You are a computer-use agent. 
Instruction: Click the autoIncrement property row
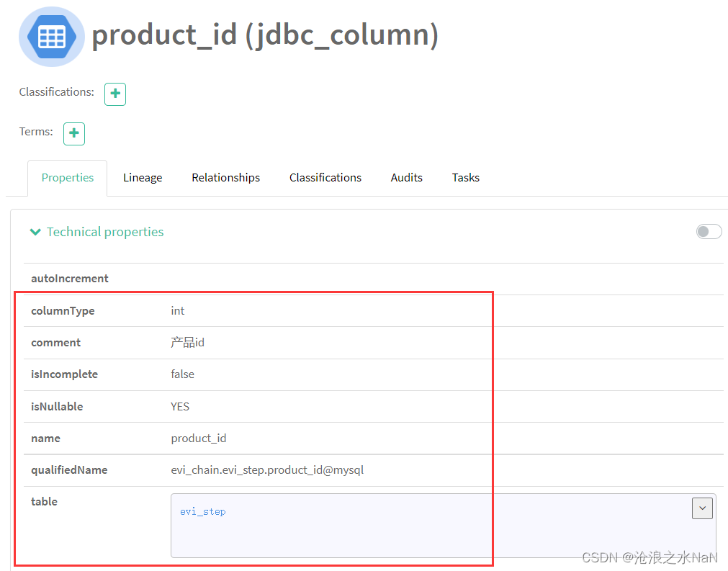tap(70, 279)
